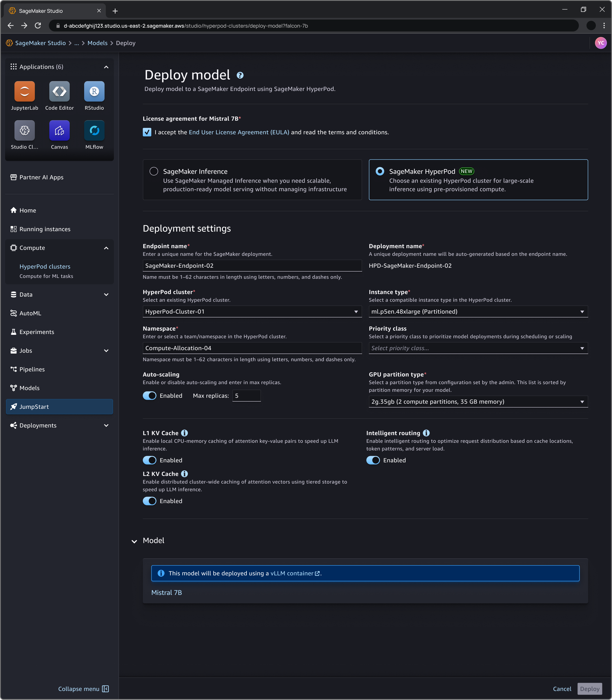
Task: Open the HyperPod cluster dropdown
Action: coord(252,311)
